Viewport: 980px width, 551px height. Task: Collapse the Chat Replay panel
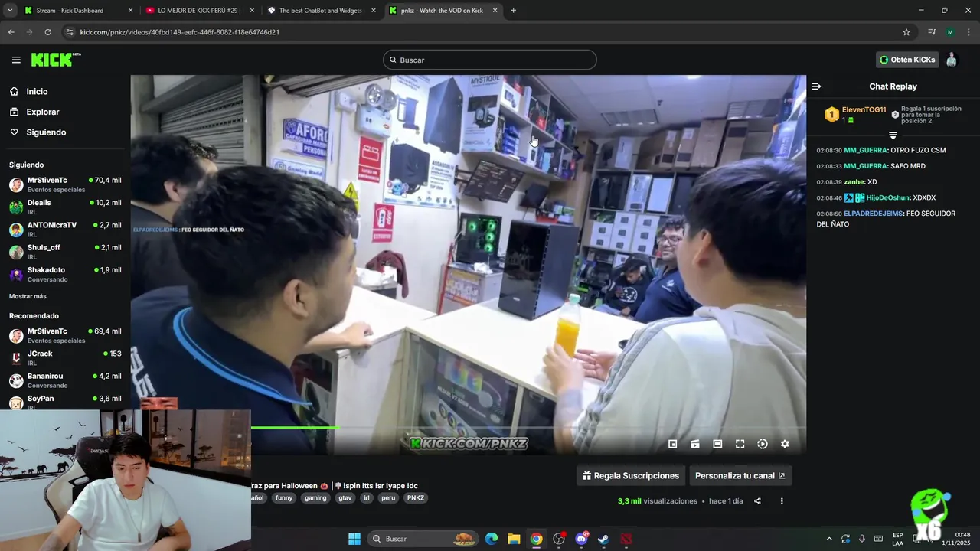point(816,86)
